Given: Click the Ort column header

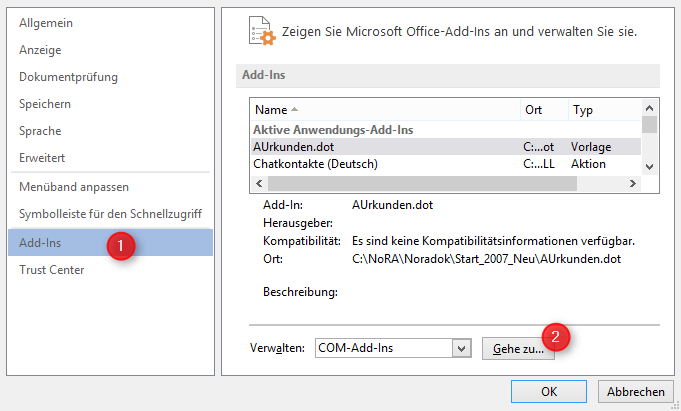Looking at the screenshot, I should [543, 109].
